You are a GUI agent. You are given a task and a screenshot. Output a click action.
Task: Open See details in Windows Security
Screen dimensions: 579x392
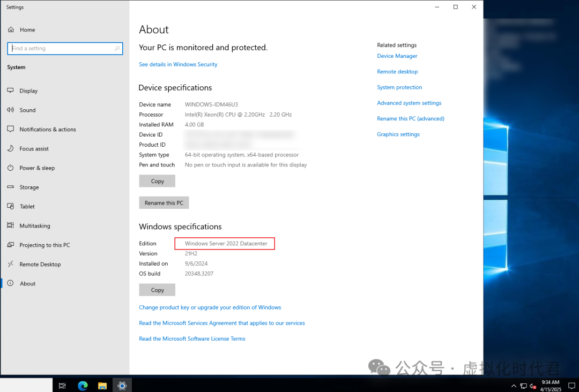click(178, 64)
